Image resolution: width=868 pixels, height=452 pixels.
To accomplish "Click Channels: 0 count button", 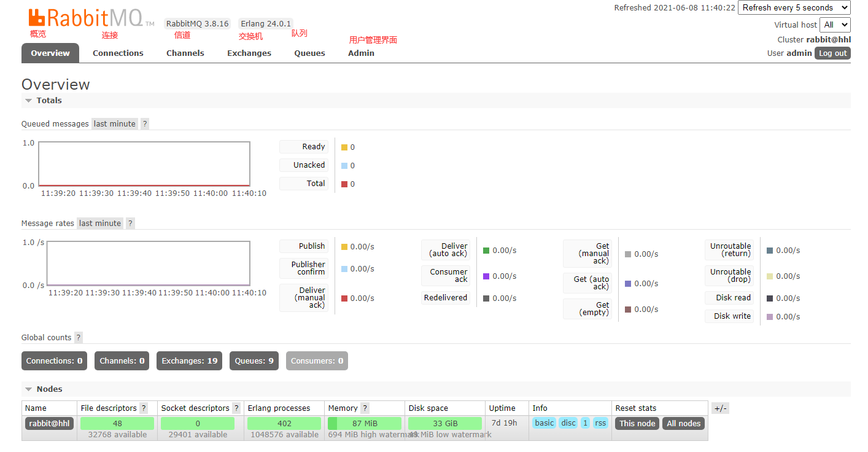I will [x=122, y=360].
